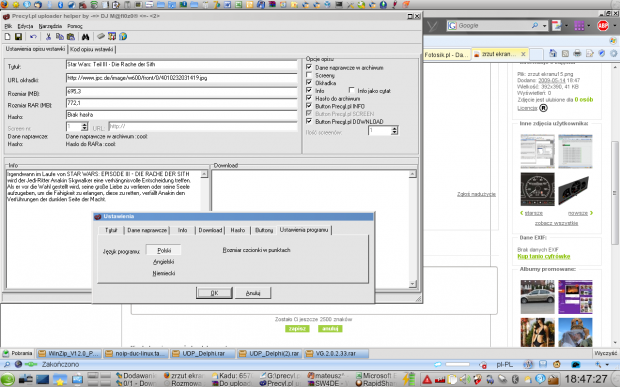
Task: Toggle Dane naprawcze w archiwum checkbox
Action: (309, 67)
